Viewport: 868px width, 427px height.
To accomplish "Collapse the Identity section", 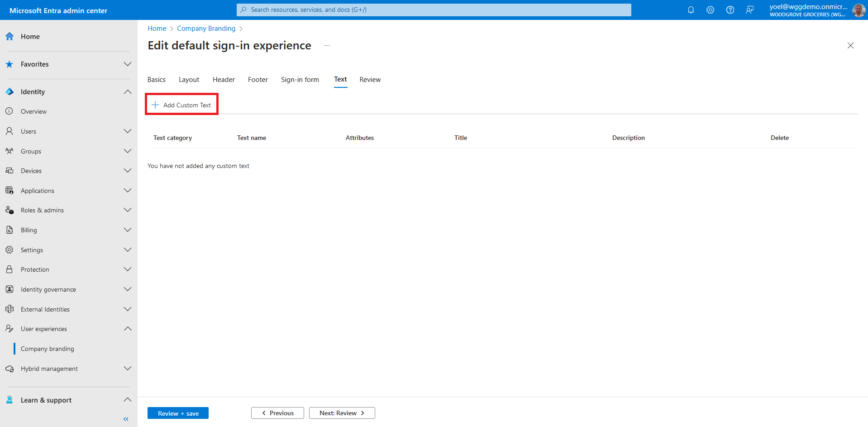I will click(128, 92).
